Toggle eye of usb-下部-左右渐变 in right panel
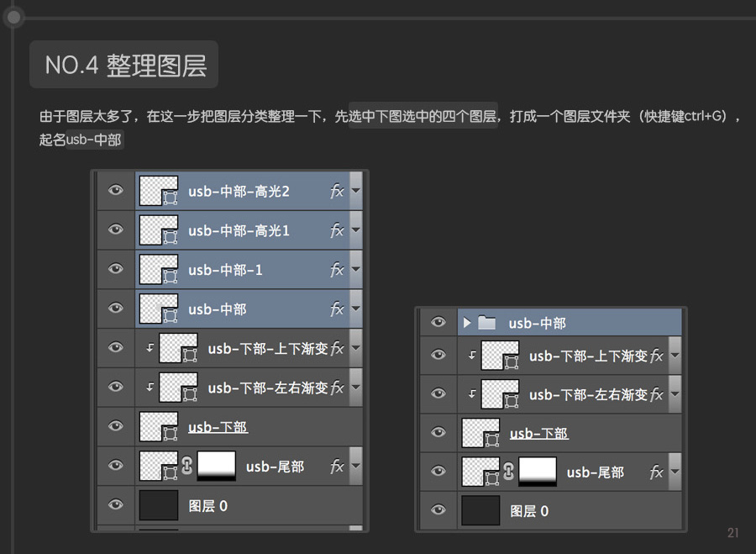Image resolution: width=756 pixels, height=554 pixels. point(438,393)
